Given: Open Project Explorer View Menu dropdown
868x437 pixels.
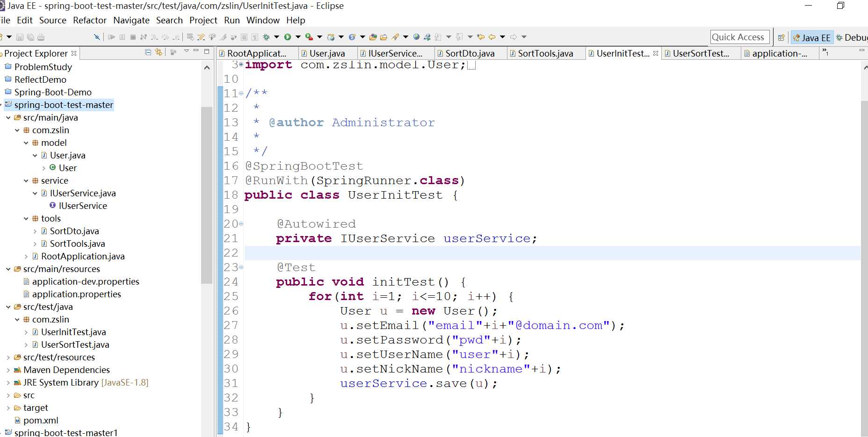Looking at the screenshot, I should pyautogui.click(x=187, y=51).
